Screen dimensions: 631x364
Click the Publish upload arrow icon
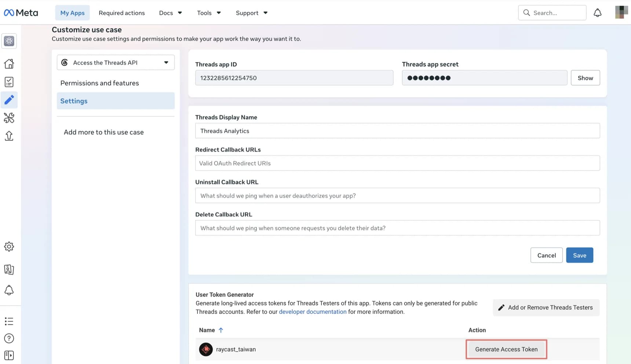[x=9, y=136]
